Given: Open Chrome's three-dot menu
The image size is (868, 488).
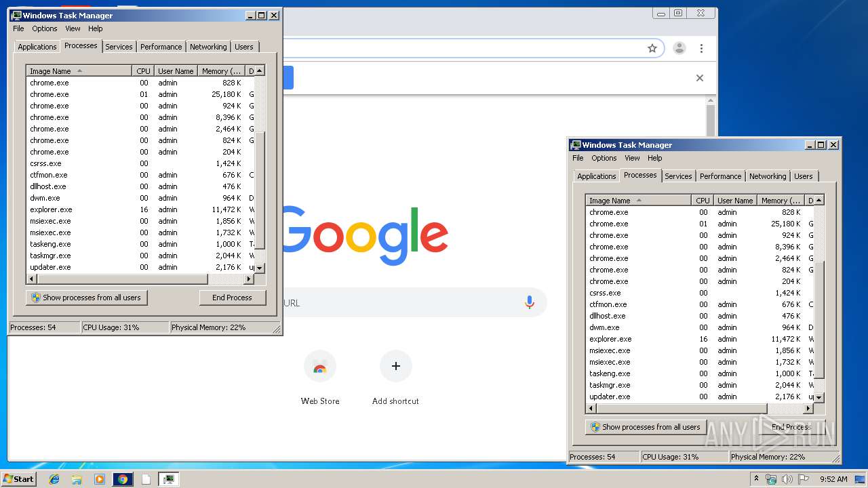Looking at the screenshot, I should point(701,48).
